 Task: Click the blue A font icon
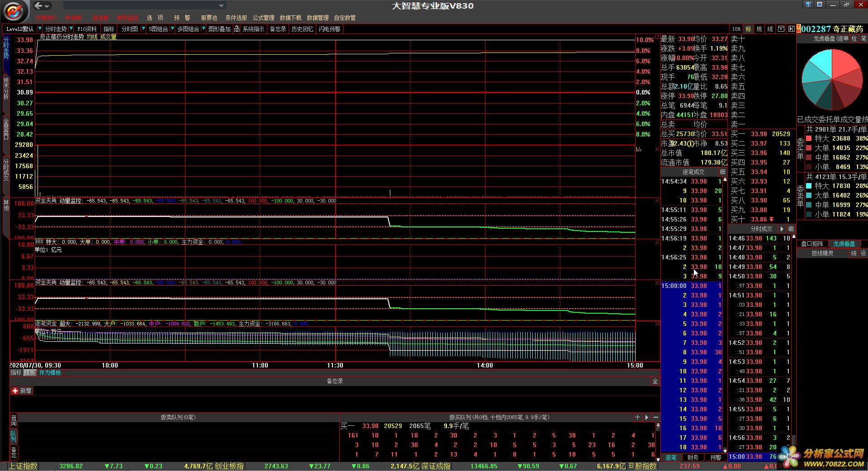pos(820,5)
